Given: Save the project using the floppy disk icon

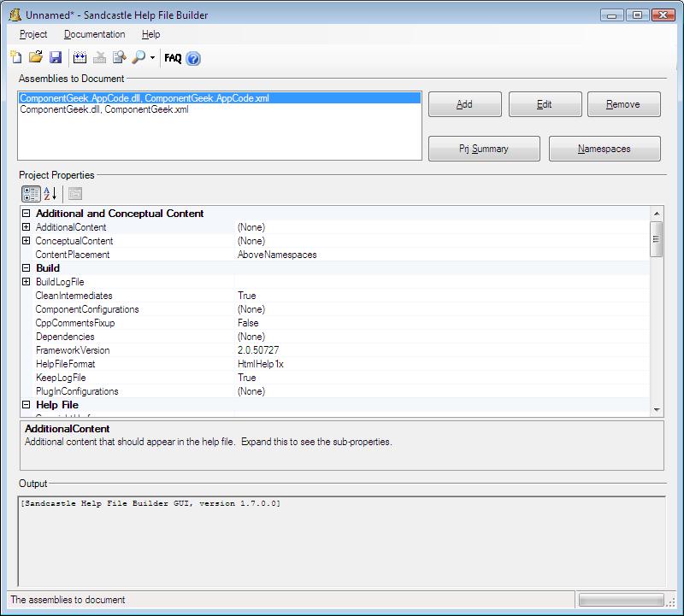Looking at the screenshot, I should tap(56, 57).
